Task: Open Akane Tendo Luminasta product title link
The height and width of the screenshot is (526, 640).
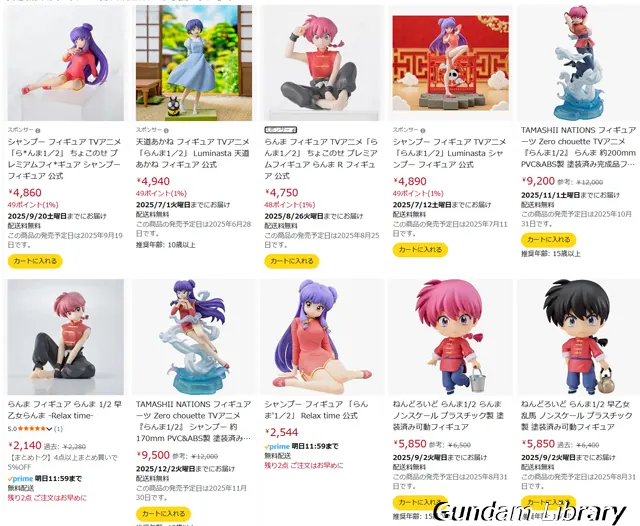Action: [x=193, y=153]
